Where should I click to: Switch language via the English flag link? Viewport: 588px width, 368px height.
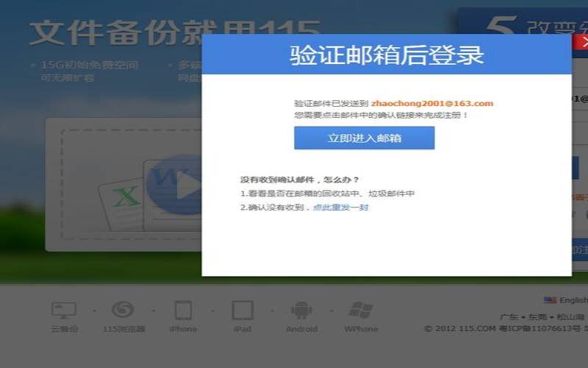(566, 300)
